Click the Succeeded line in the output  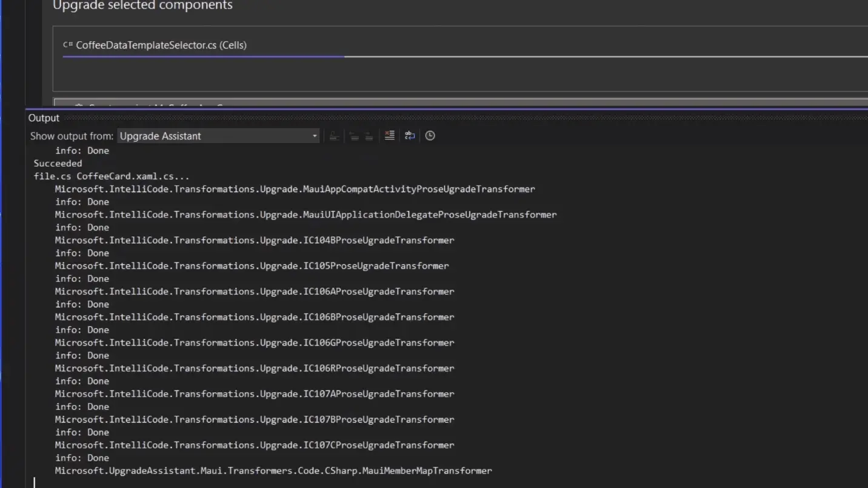pos(58,163)
